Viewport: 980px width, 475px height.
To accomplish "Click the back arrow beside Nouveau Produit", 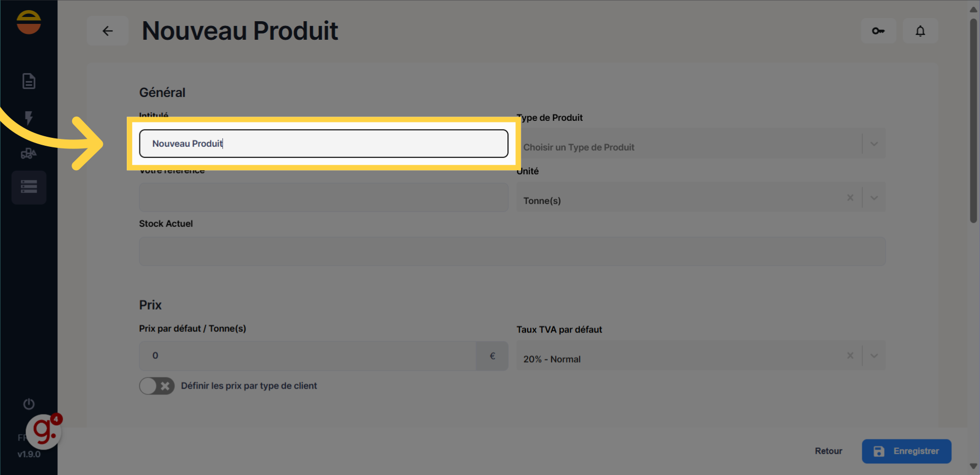I will click(108, 31).
